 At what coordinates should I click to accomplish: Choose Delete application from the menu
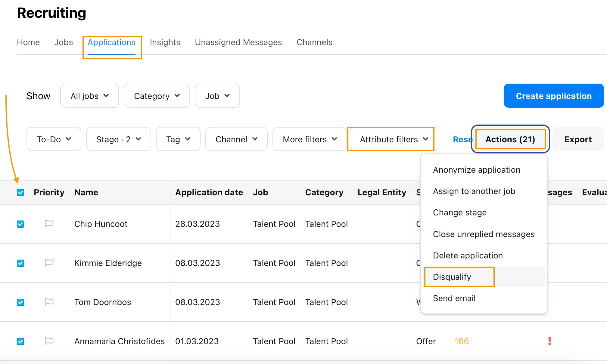[x=484, y=256]
